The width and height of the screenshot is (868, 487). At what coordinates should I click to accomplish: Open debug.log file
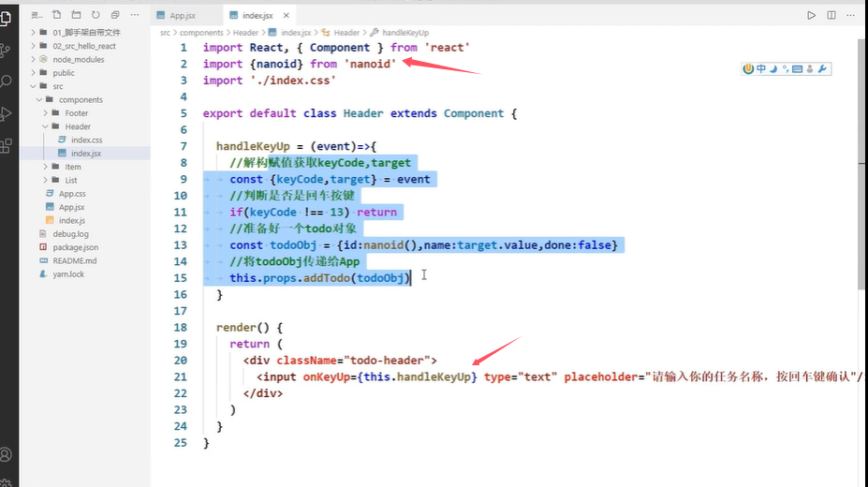coord(70,233)
